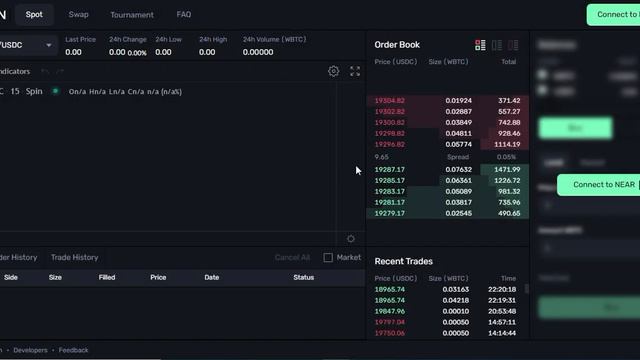This screenshot has height=360, width=640.
Task: Click the Price column header in orders table
Action: (x=158, y=278)
